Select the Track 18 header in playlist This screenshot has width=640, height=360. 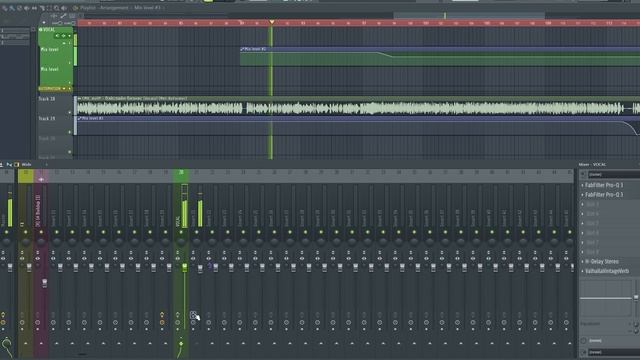(x=55, y=105)
